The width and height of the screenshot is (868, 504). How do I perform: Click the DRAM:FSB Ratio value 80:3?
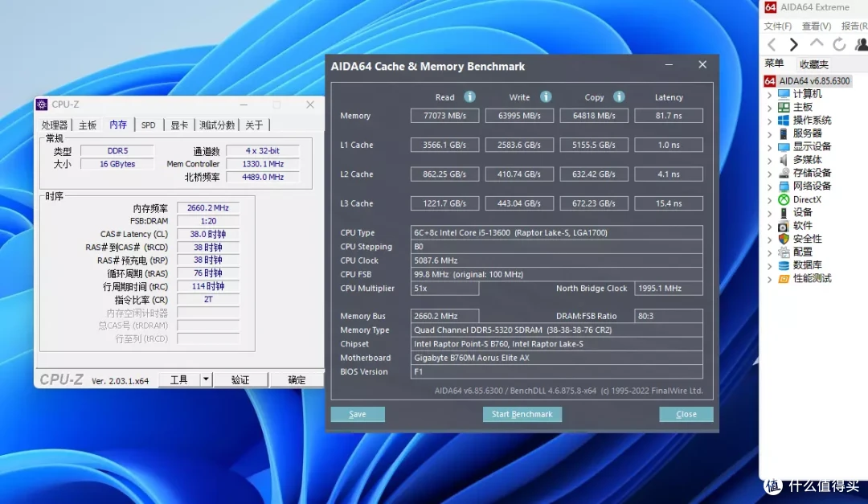coord(669,316)
